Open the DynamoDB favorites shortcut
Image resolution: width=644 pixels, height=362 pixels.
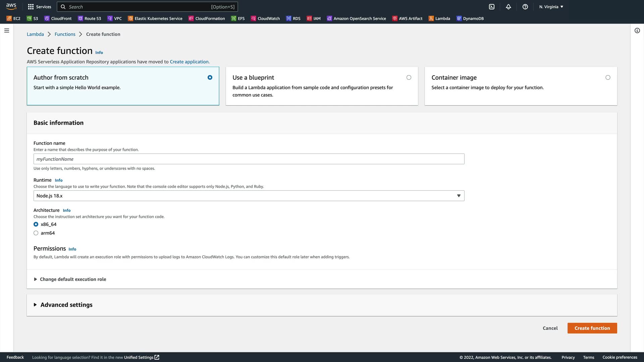(470, 18)
